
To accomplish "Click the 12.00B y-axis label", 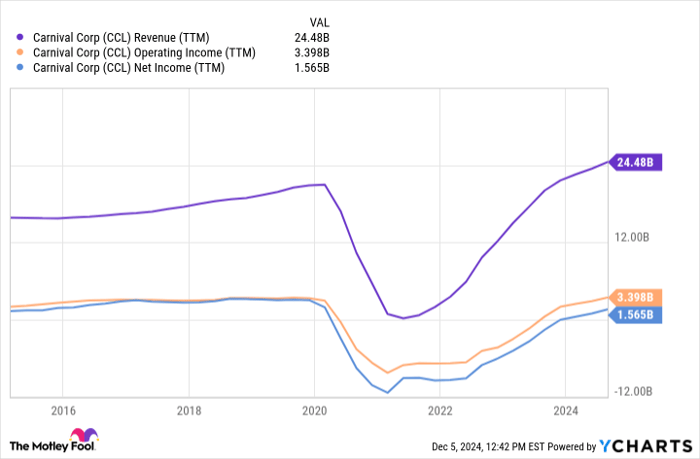I will tap(632, 237).
